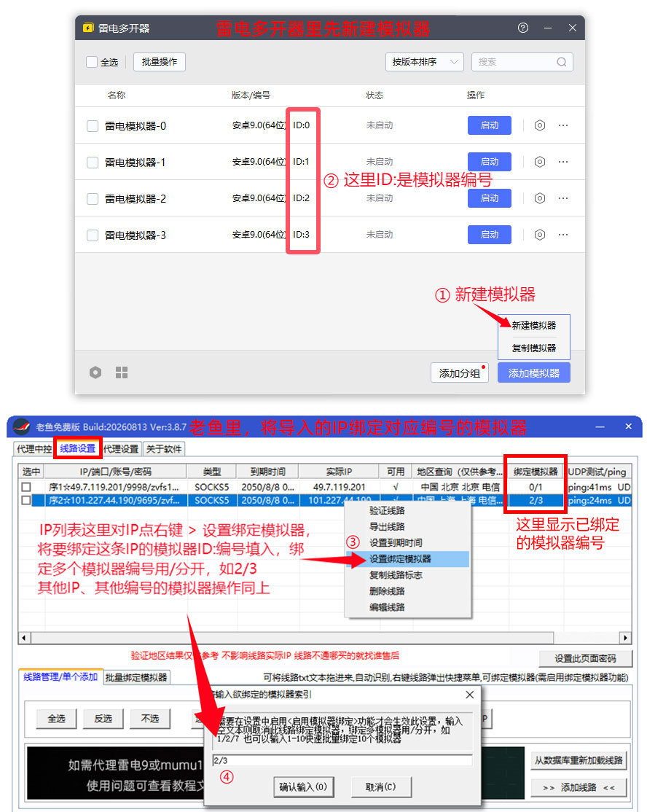Click the 绑定模拟器 column header

[x=536, y=472]
